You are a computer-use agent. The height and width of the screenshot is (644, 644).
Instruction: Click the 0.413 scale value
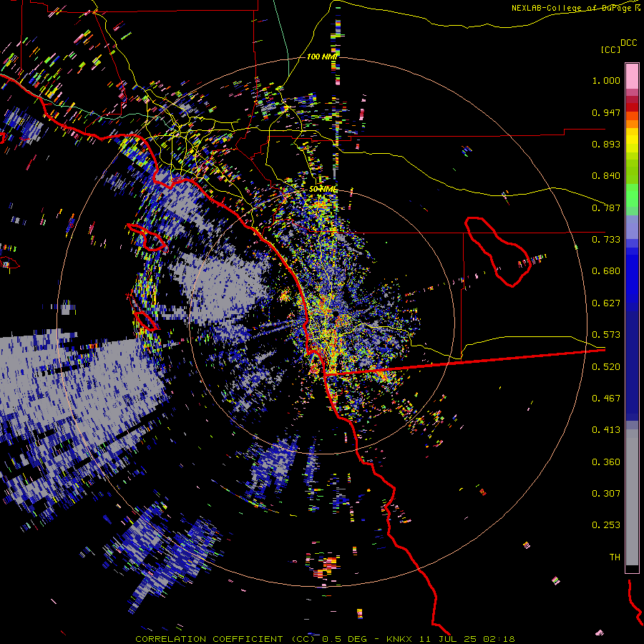(606, 430)
